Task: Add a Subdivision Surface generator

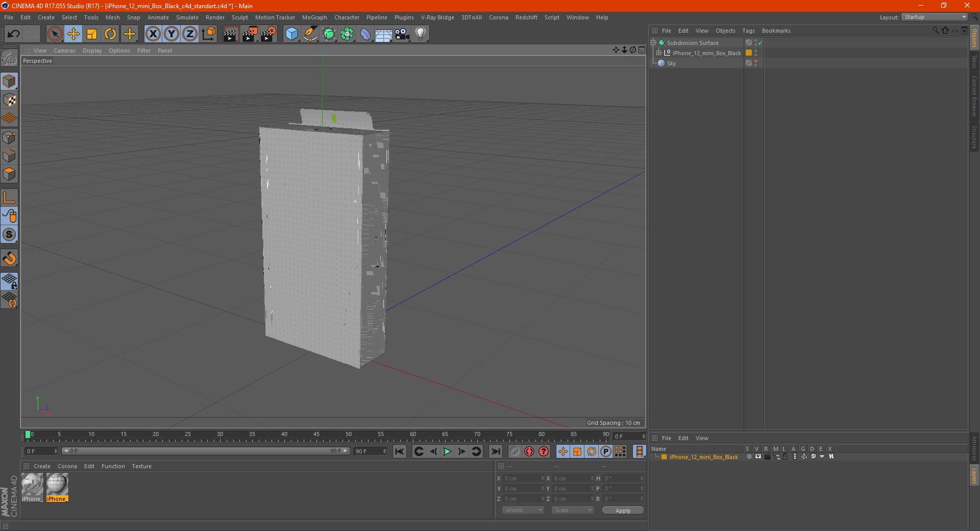Action: pos(329,34)
